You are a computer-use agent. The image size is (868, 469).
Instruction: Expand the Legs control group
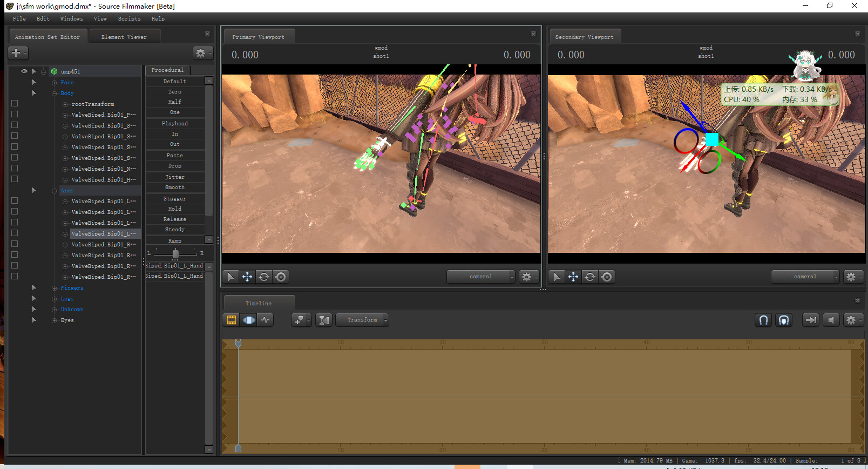54,299
